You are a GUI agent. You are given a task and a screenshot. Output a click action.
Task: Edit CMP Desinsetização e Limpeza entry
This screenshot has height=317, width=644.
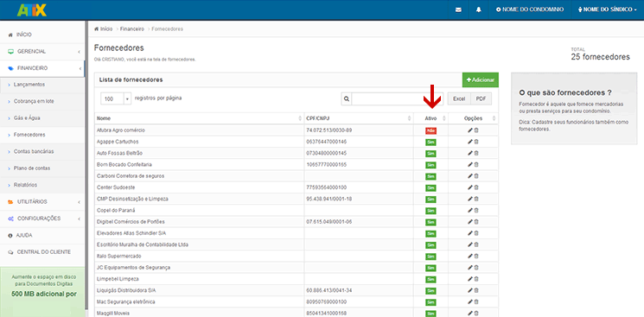pos(470,200)
